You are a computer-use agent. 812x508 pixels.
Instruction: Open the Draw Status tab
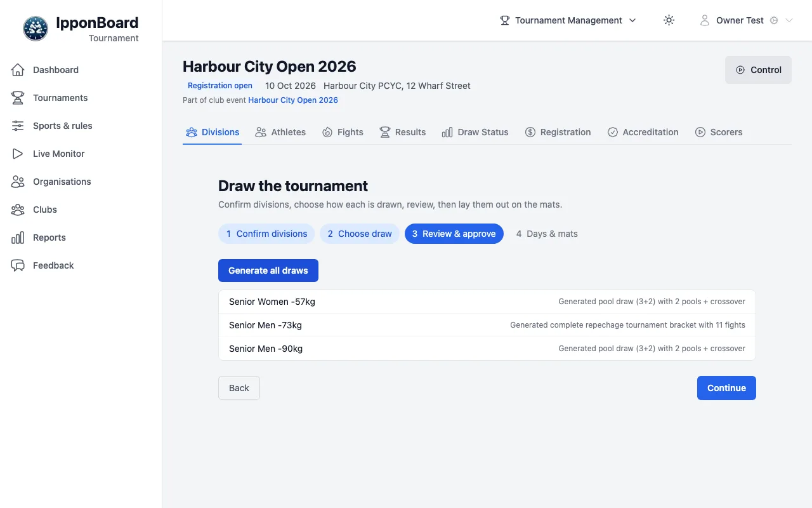tap(475, 132)
